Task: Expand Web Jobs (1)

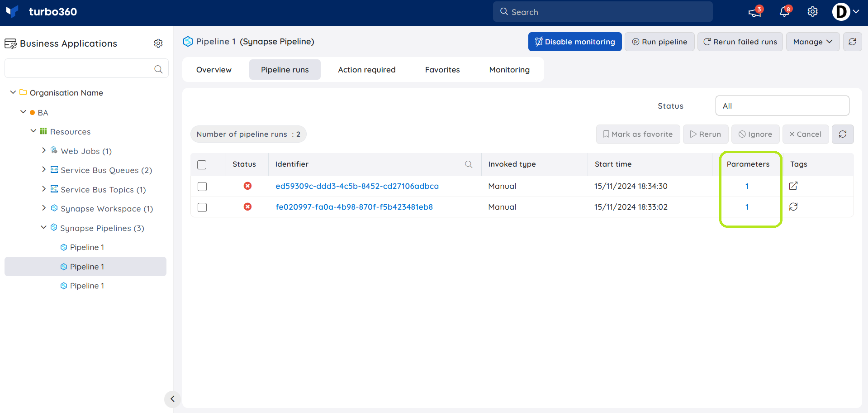Action: (x=44, y=150)
